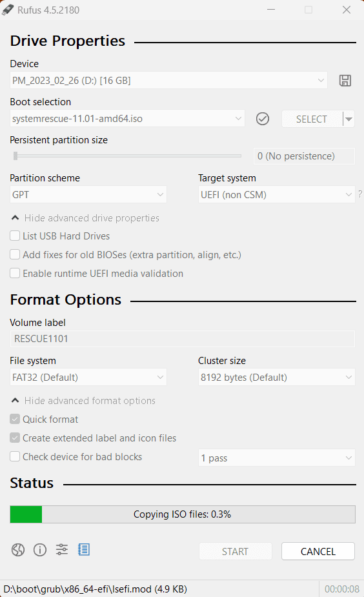The image size is (364, 597).
Task: Show the log window icon
Action: 84,549
